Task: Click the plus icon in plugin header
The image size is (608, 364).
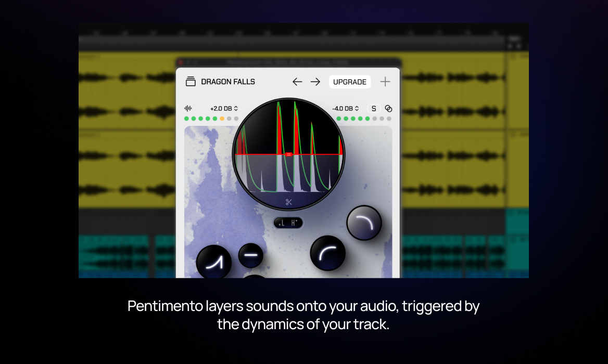Action: coord(385,82)
